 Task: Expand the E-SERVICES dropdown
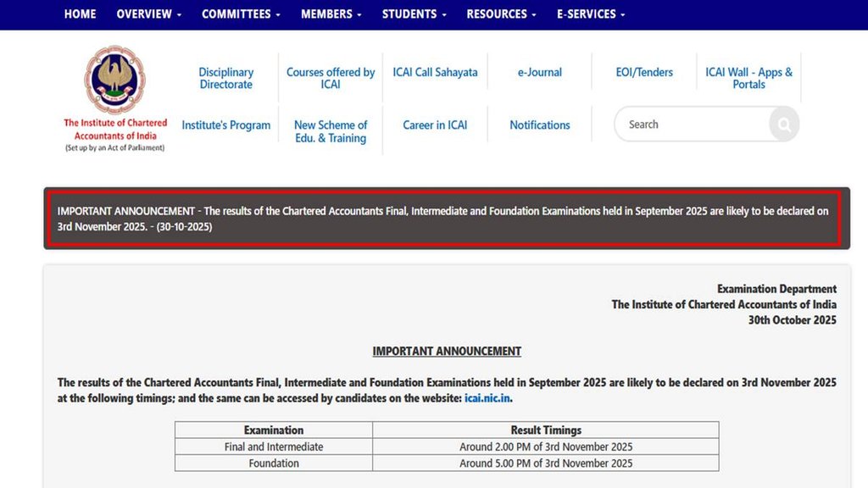590,14
